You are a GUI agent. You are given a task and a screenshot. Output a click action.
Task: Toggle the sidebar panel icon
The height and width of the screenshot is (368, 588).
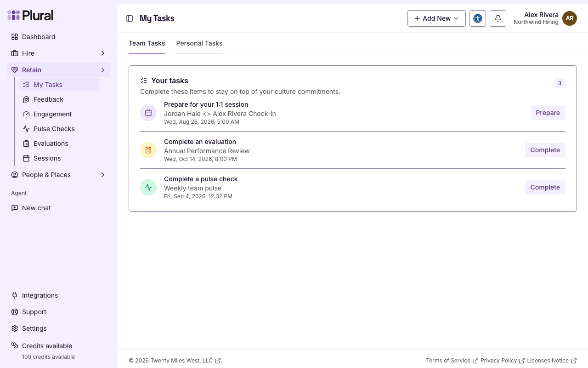130,18
